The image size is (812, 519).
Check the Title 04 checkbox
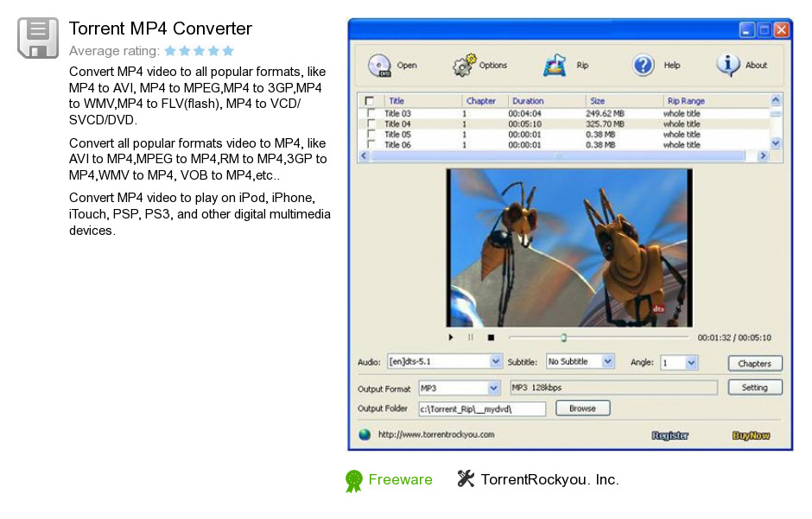point(371,123)
